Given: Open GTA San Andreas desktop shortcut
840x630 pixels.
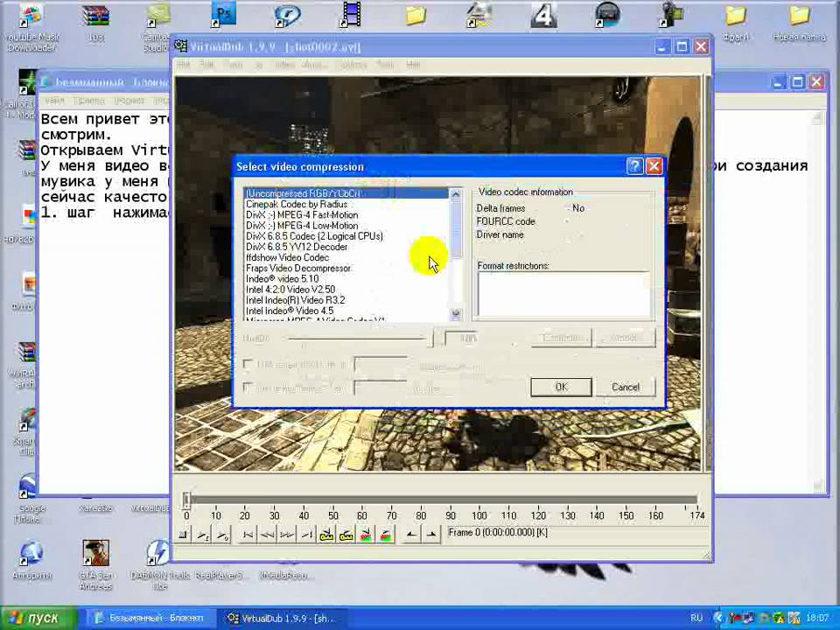Looking at the screenshot, I should point(96,564).
